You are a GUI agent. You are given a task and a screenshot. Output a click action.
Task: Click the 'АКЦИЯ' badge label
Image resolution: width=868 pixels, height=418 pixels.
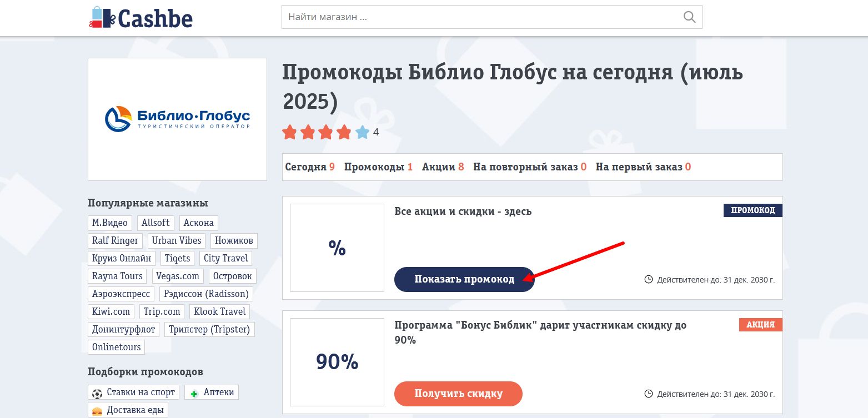tap(761, 325)
